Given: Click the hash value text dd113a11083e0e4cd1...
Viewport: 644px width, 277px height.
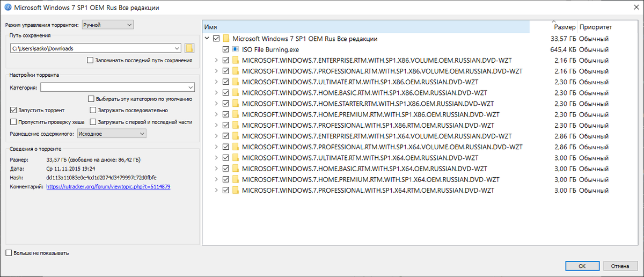Looking at the screenshot, I should coord(101,178).
